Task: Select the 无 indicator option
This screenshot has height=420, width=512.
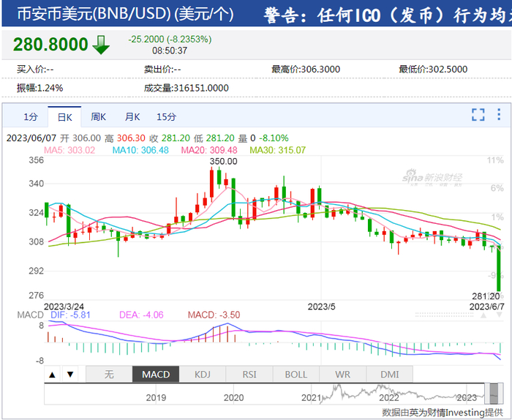Action: pos(109,375)
